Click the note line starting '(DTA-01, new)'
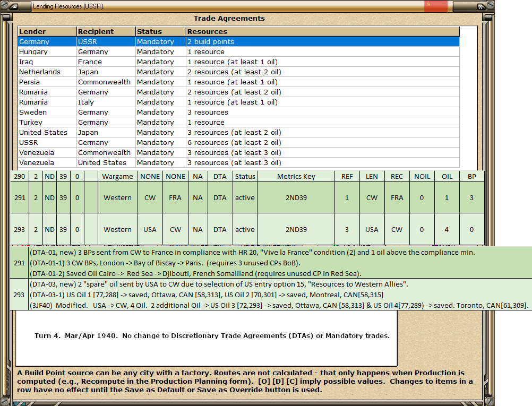 [252, 252]
